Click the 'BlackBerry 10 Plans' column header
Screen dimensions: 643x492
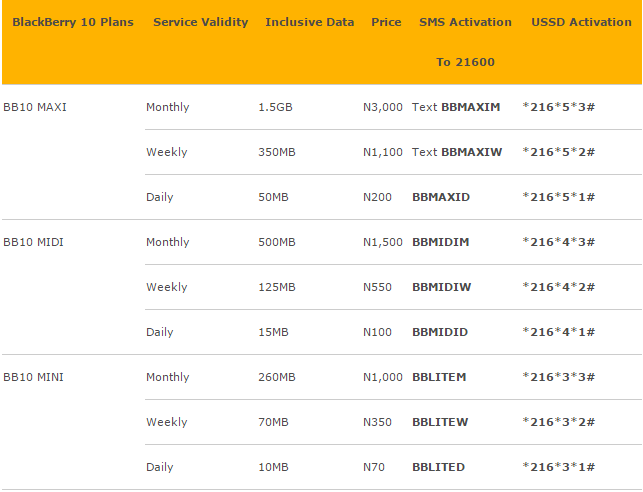(73, 22)
